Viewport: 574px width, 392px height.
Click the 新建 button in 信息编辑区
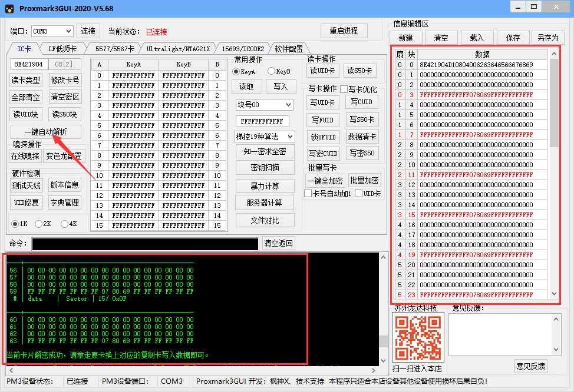[406, 38]
